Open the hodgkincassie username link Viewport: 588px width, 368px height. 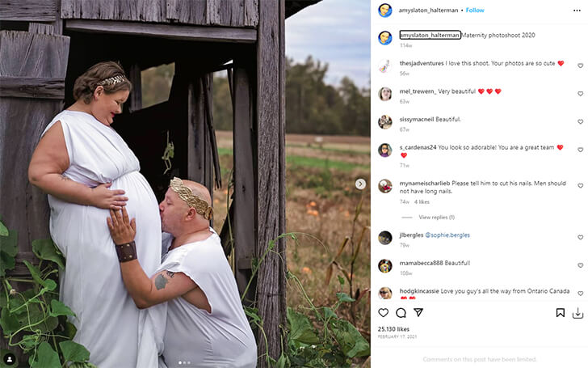pos(419,291)
